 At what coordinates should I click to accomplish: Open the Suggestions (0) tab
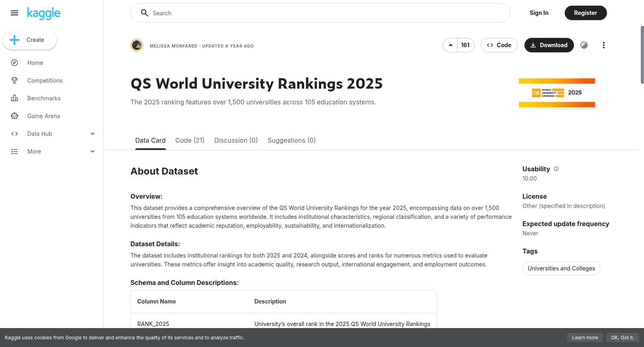291,140
